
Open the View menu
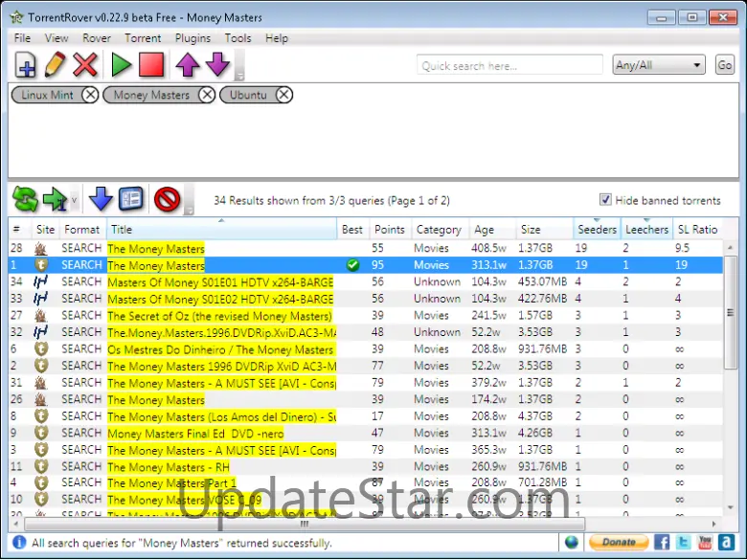pos(57,38)
